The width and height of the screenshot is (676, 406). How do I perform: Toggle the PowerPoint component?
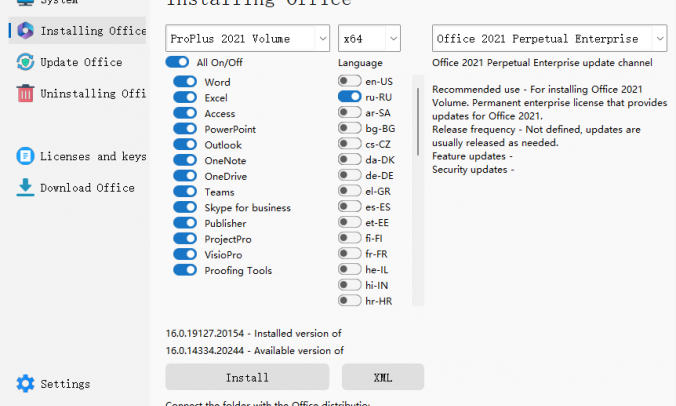point(185,128)
